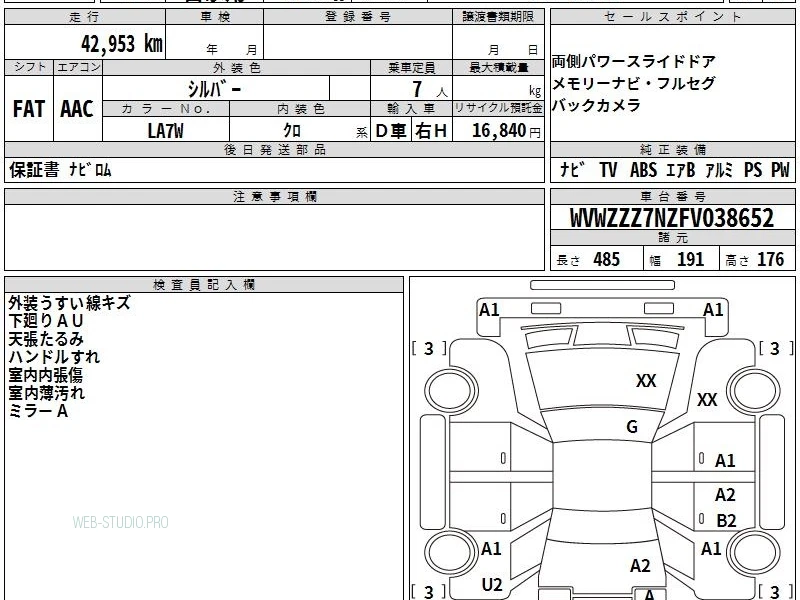Screen dimensions: 800x600
Task: Select inspector note ミラーA
Action: pyautogui.click(x=38, y=411)
